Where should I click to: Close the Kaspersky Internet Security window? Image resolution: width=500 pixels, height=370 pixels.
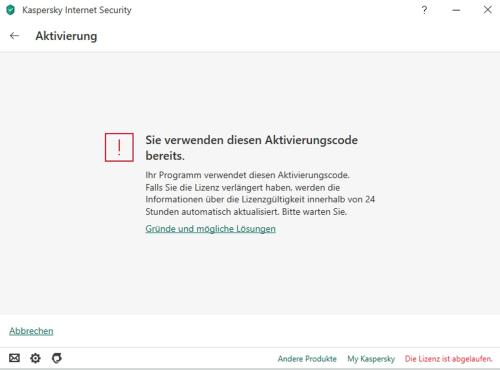[487, 10]
